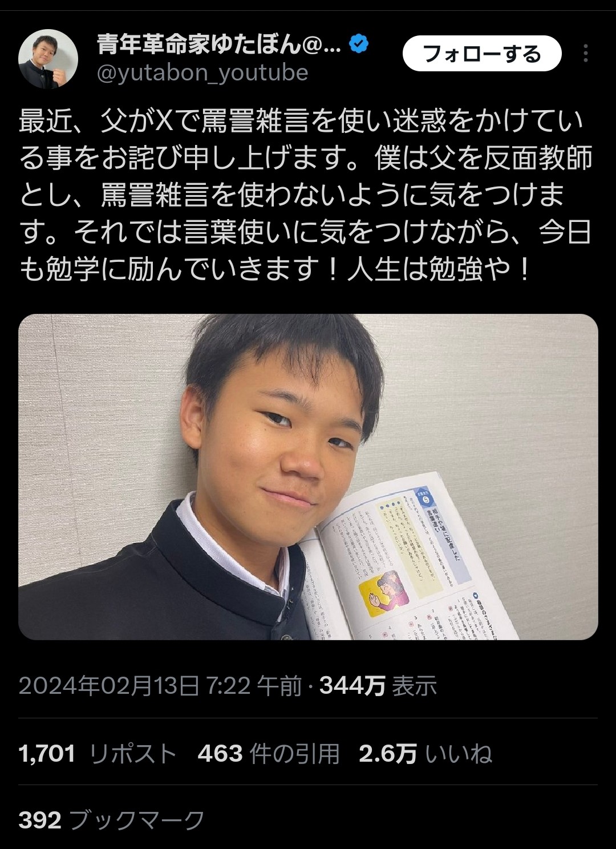Viewport: 616px width, 849px height.
Task: Select the tweet text body
Action: [306, 195]
